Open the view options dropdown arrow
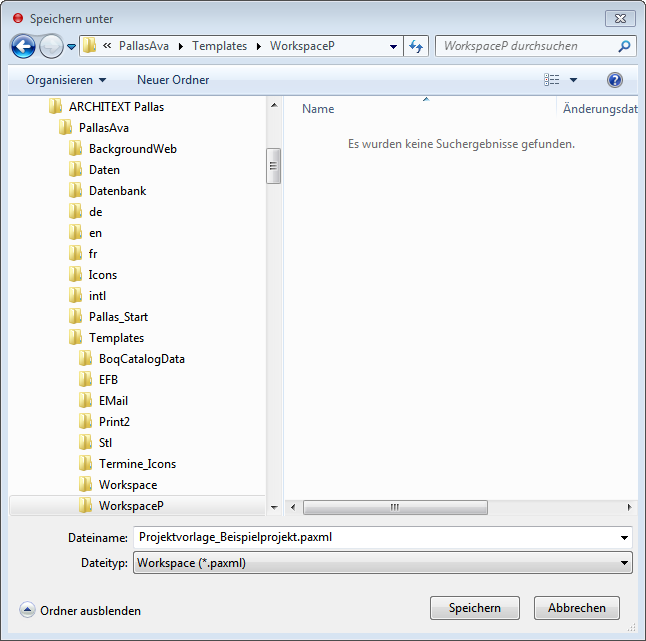 pyautogui.click(x=573, y=80)
